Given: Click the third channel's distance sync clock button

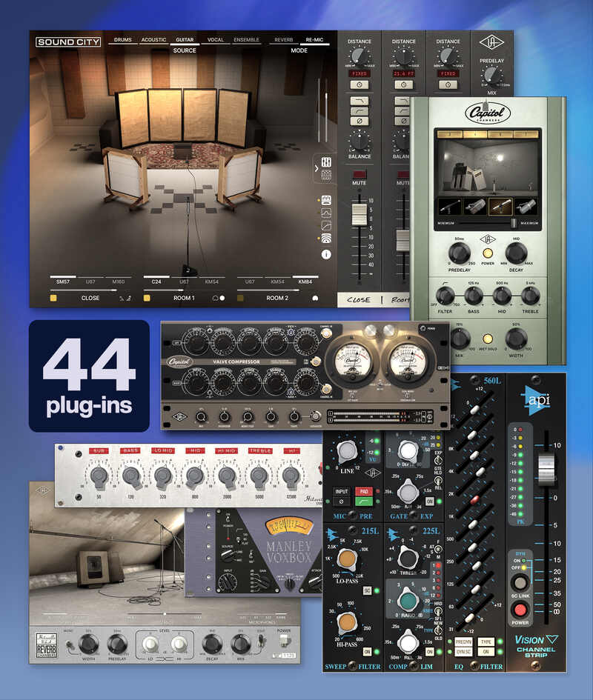Looking at the screenshot, I should (x=448, y=85).
